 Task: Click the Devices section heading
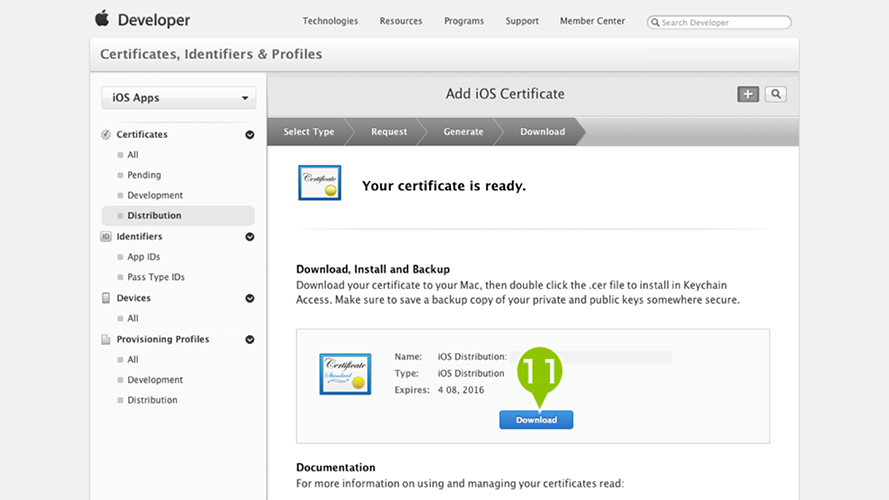(133, 298)
